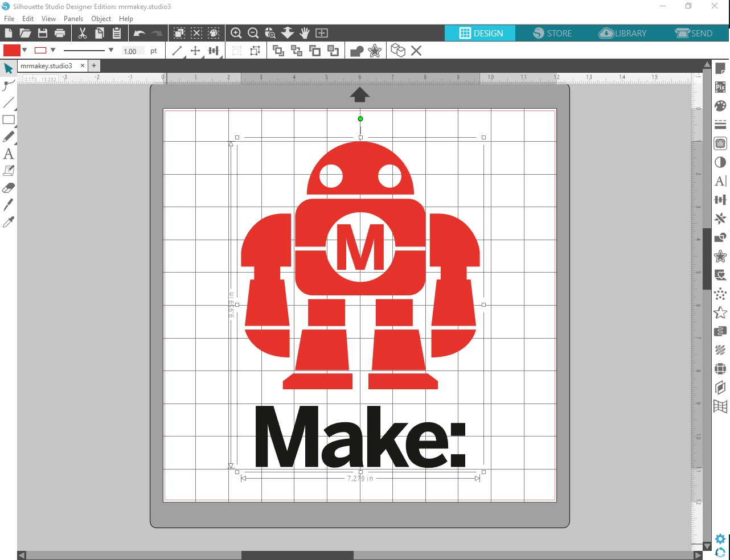Viewport: 730px width, 560px height.
Task: Select the Pan hand tool
Action: pyautogui.click(x=305, y=33)
